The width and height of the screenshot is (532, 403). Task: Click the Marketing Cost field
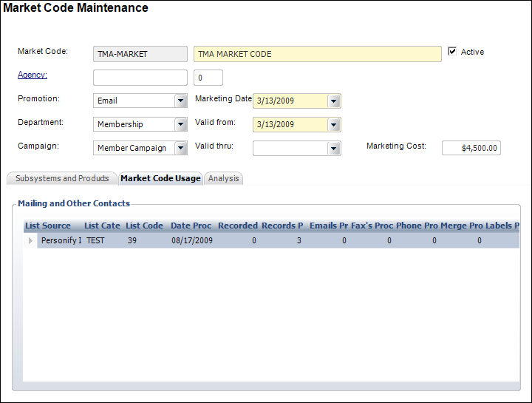(471, 148)
